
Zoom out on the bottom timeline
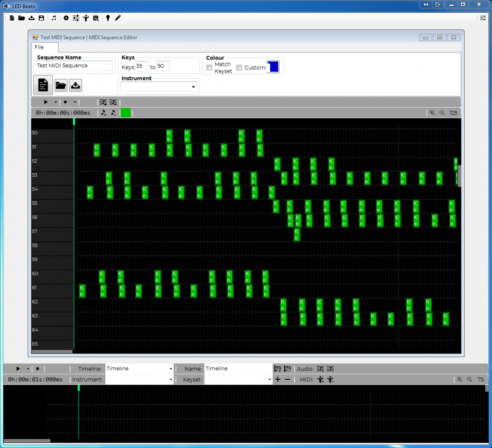click(469, 379)
